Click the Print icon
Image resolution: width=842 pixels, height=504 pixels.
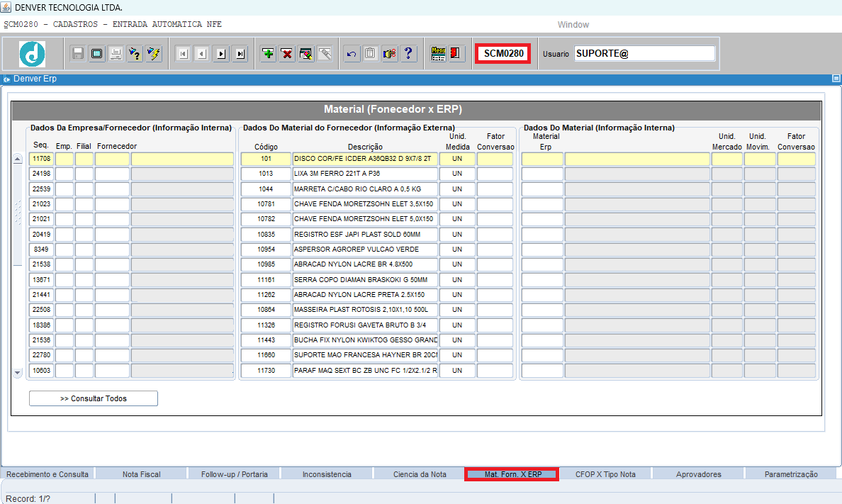click(x=116, y=54)
